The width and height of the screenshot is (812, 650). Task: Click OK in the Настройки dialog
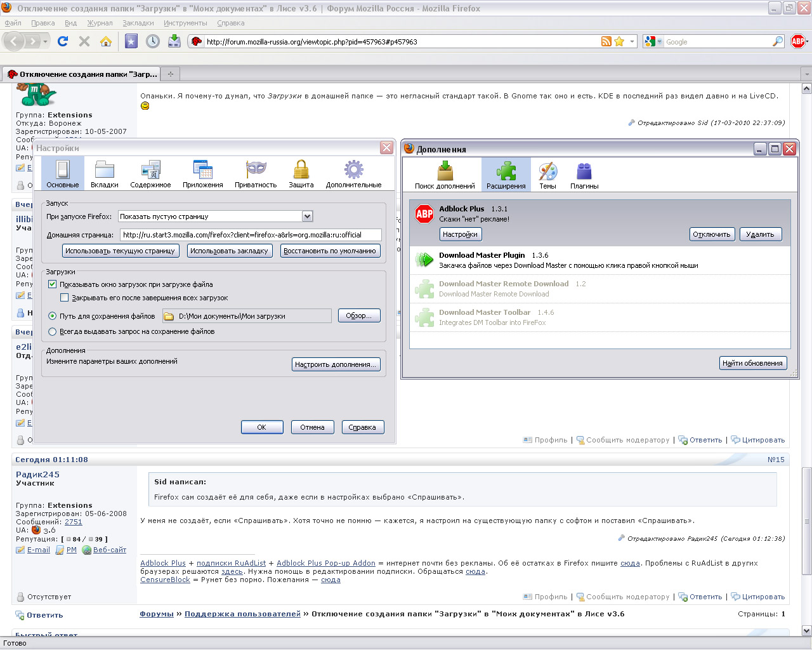261,427
